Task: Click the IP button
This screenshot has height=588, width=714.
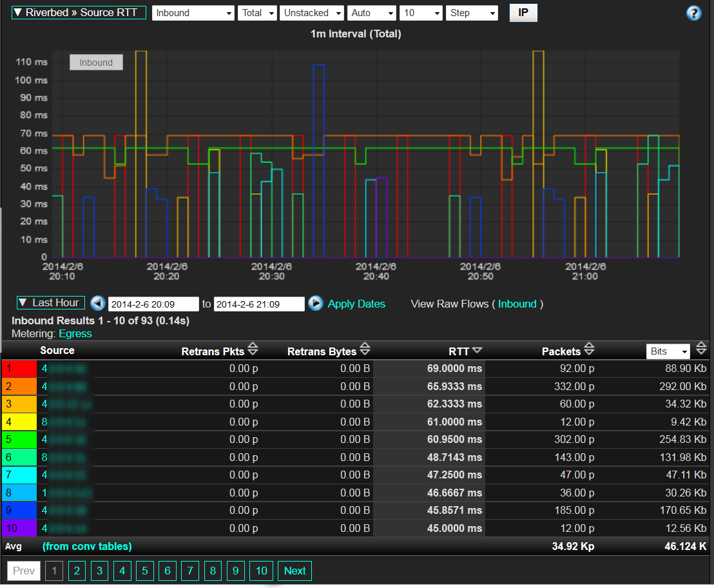Action: (523, 13)
